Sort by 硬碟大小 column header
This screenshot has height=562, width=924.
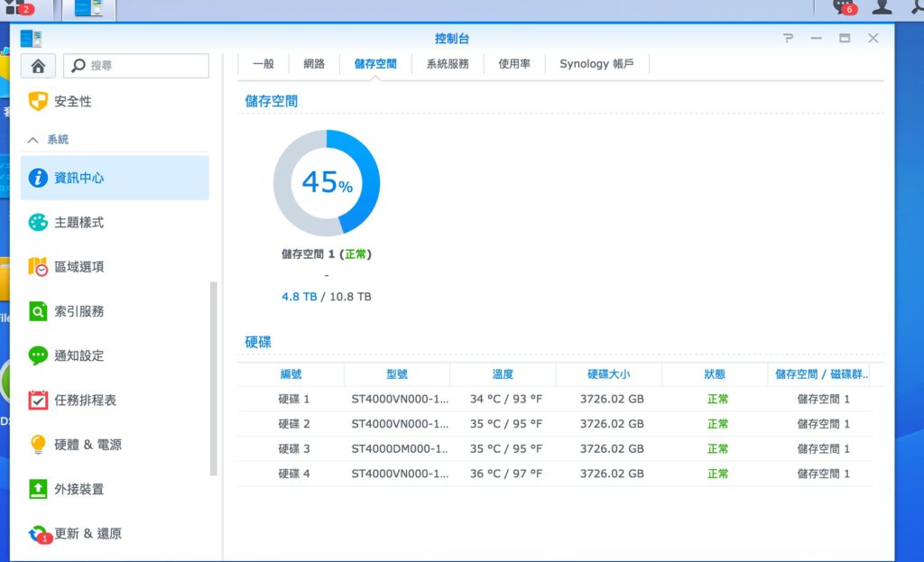coord(609,374)
